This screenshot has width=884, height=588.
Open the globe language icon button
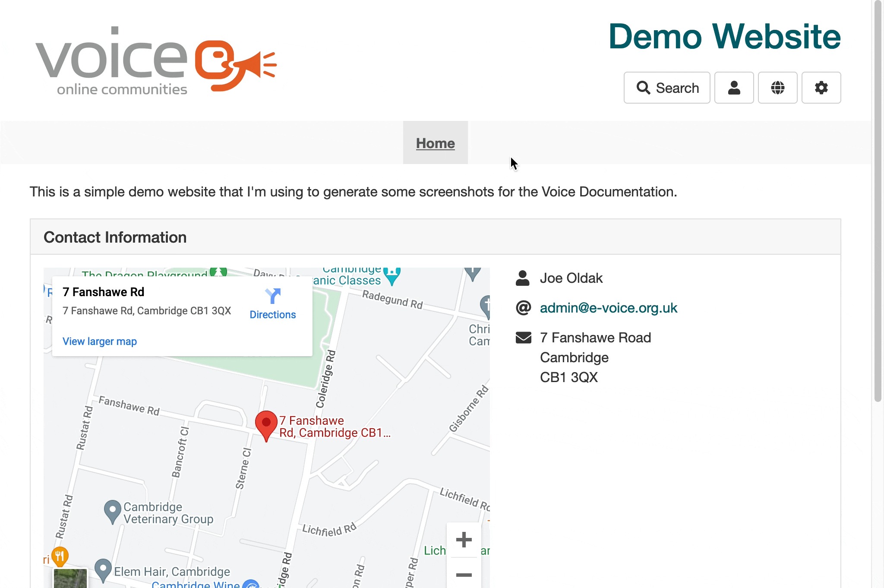[x=777, y=88]
